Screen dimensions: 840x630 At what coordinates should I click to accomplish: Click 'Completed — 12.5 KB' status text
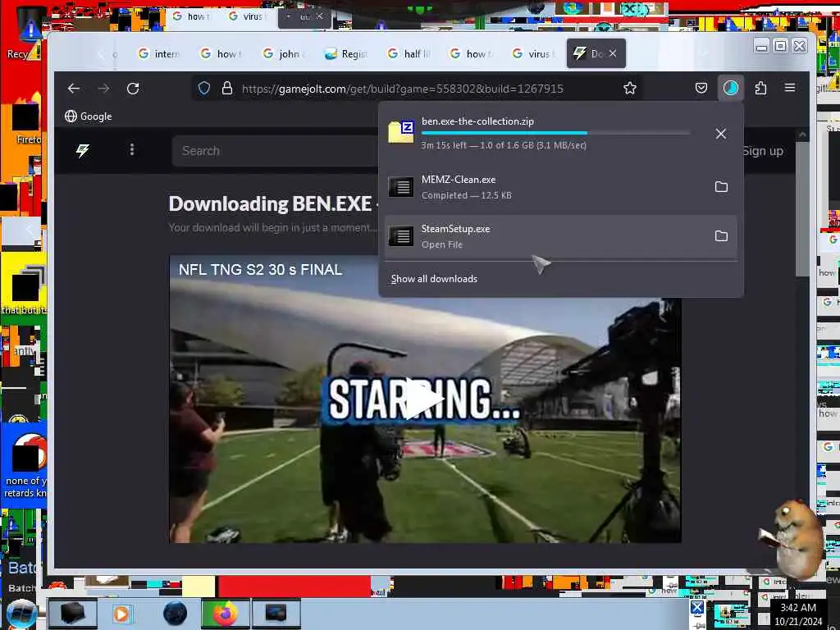point(466,195)
